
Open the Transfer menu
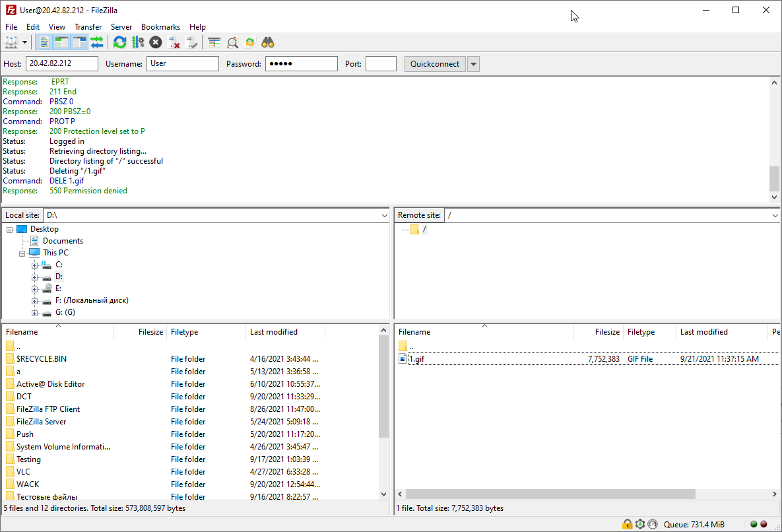tap(88, 27)
